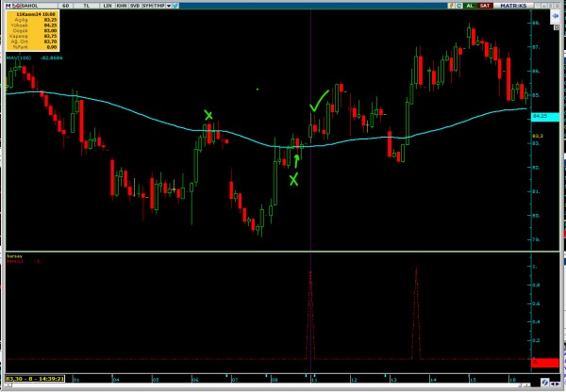566x392 pixels.
Task: Click the KHN toolbar button
Action: pyautogui.click(x=122, y=6)
